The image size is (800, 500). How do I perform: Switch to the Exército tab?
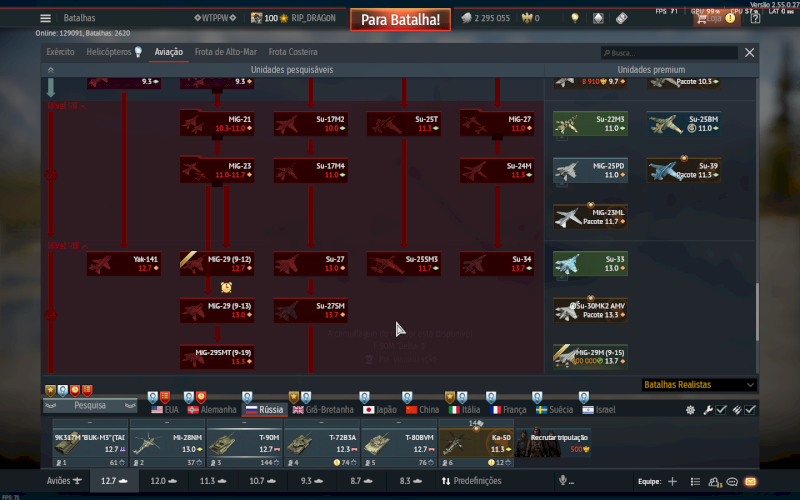(x=60, y=52)
